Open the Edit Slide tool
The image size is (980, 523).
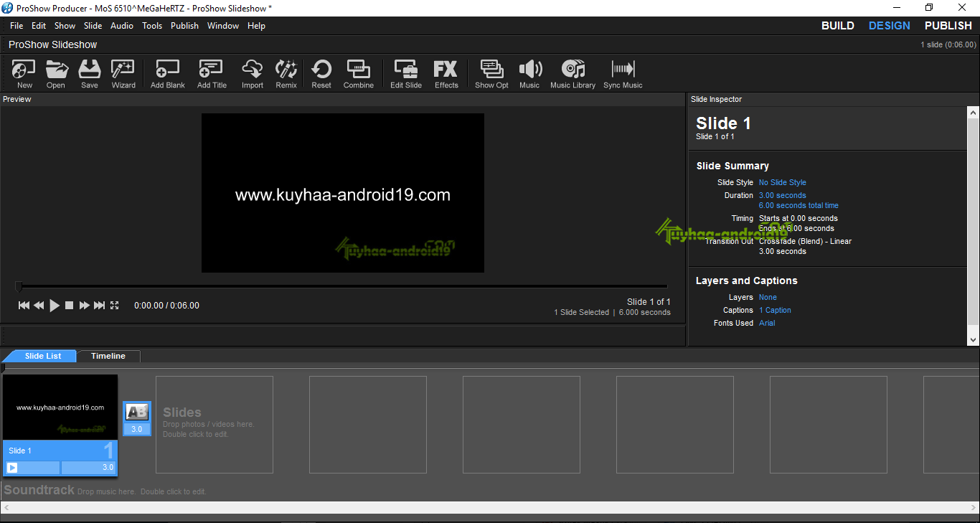tap(406, 74)
